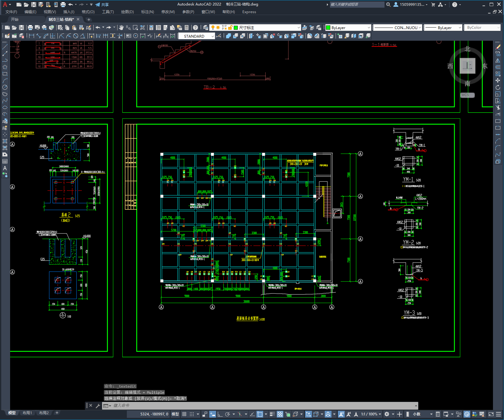Screen dimensions: 504x420
Task: Click the 共享 share button
Action: coord(102,5)
